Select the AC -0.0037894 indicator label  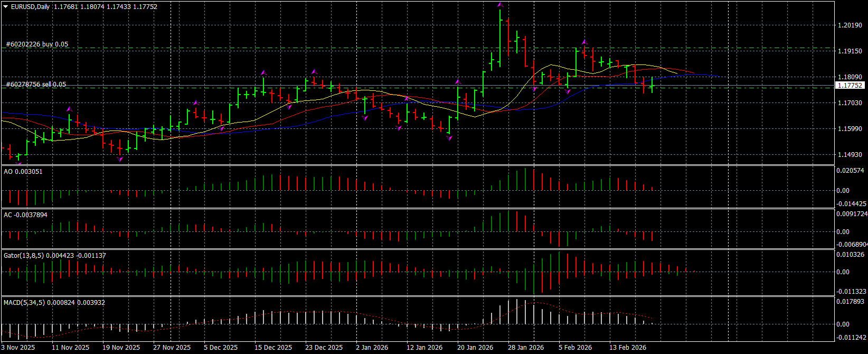pos(25,215)
